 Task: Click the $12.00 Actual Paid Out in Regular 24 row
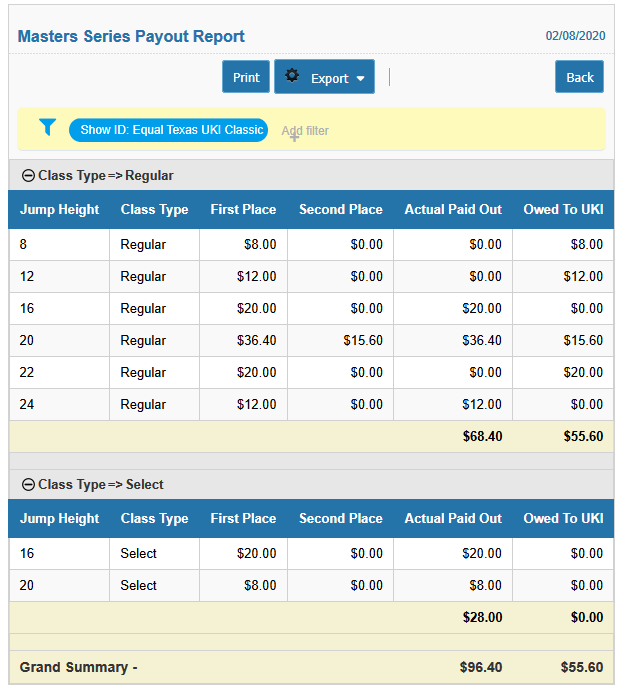(453, 405)
